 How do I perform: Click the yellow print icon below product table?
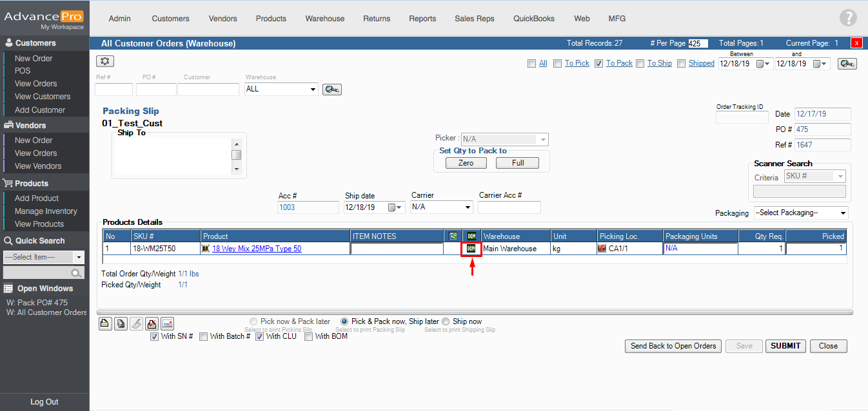(104, 323)
